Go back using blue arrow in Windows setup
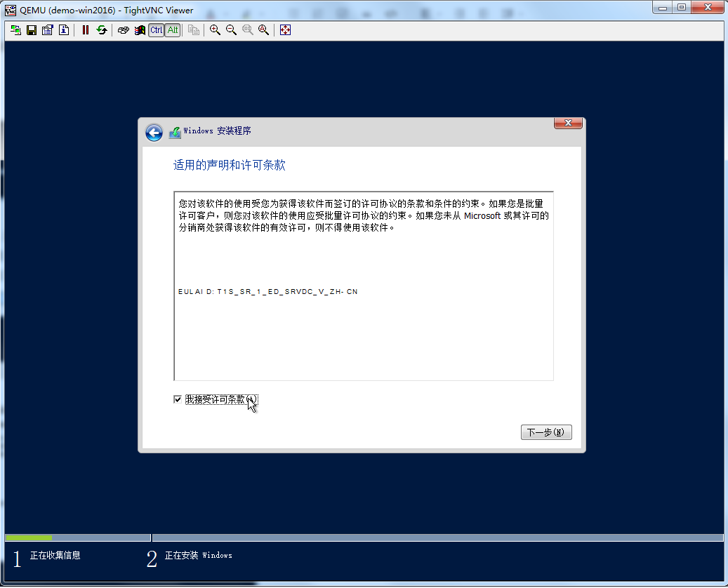The height and width of the screenshot is (588, 728). point(154,133)
